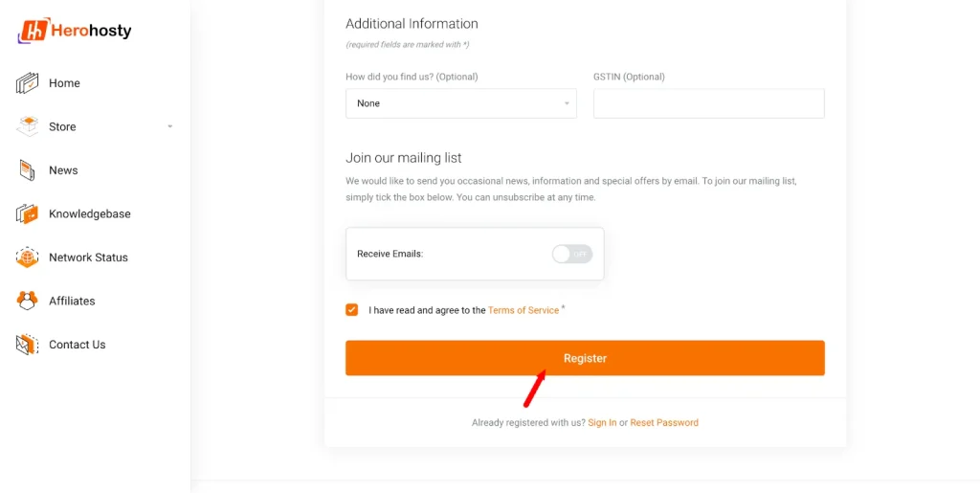Click the Contact Us envelope icon

point(27,345)
